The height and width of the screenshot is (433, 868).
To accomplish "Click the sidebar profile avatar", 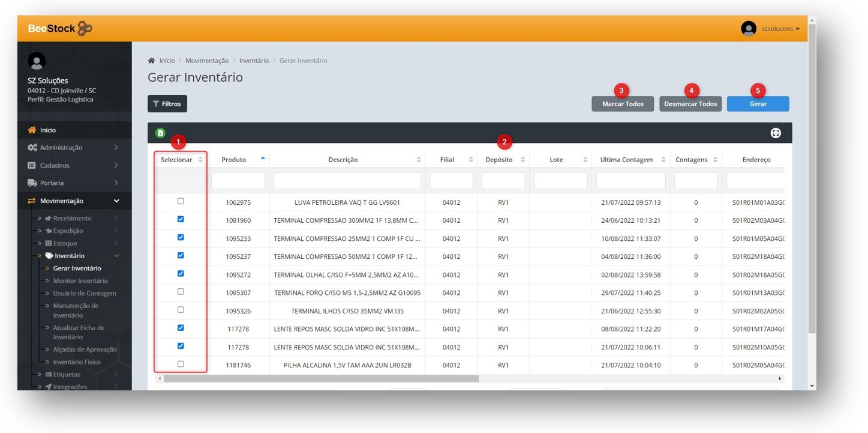I will pos(37,61).
